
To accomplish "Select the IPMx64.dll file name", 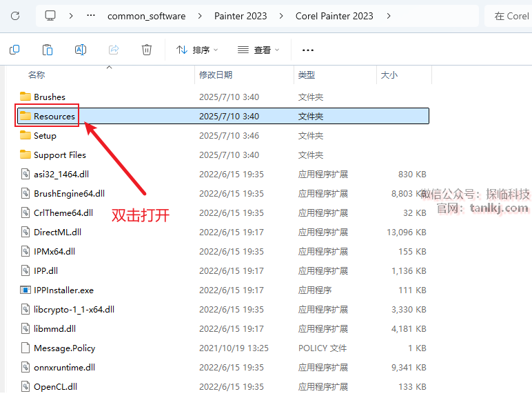I will 54,252.
